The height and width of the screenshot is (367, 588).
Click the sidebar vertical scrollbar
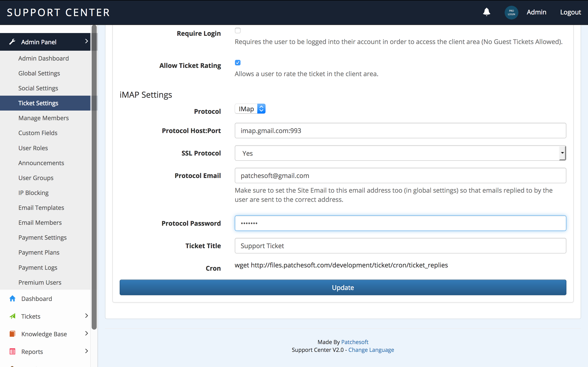pos(94,177)
